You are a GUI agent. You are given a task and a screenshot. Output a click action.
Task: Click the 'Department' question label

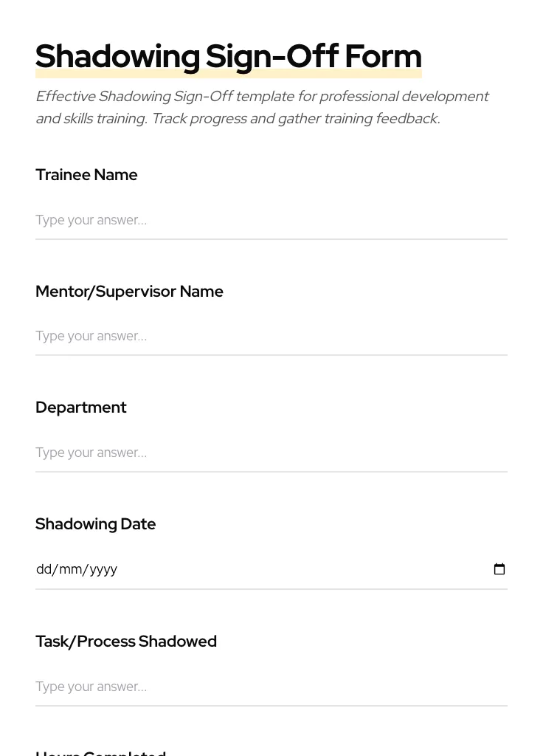click(81, 408)
